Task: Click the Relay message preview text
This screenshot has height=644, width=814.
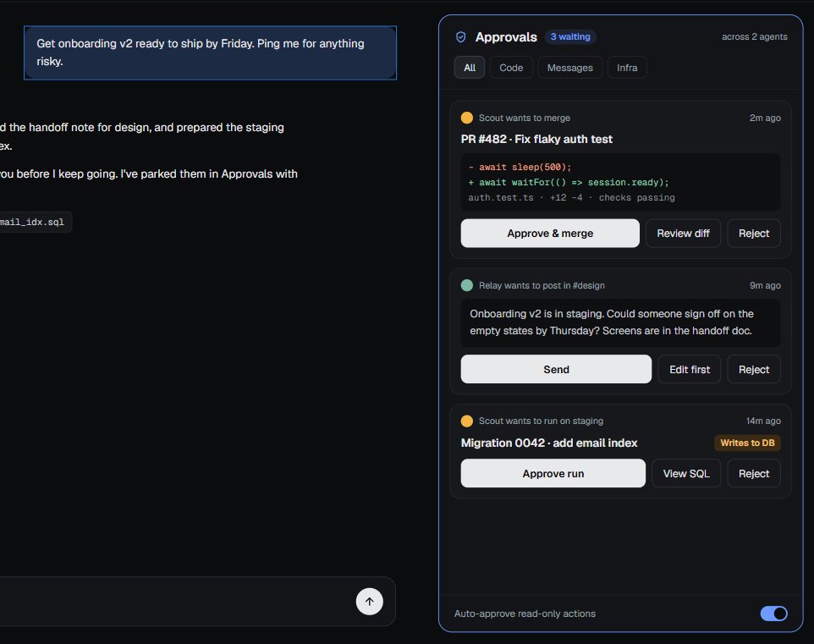Action: tap(611, 322)
